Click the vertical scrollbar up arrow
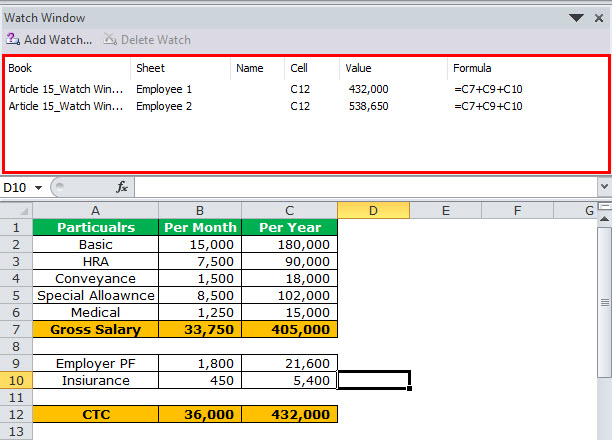612x440 pixels. [x=604, y=219]
